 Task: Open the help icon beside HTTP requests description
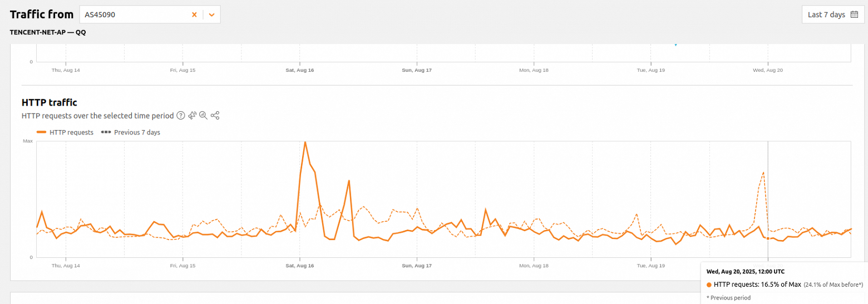tap(180, 116)
